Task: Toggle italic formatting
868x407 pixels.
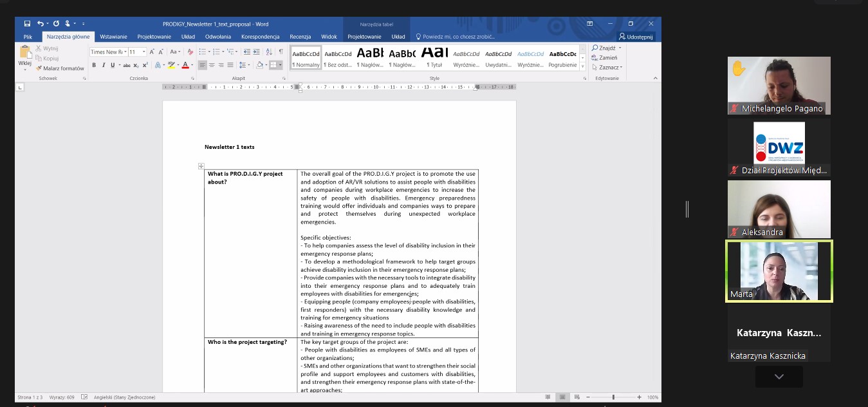Action: [103, 65]
